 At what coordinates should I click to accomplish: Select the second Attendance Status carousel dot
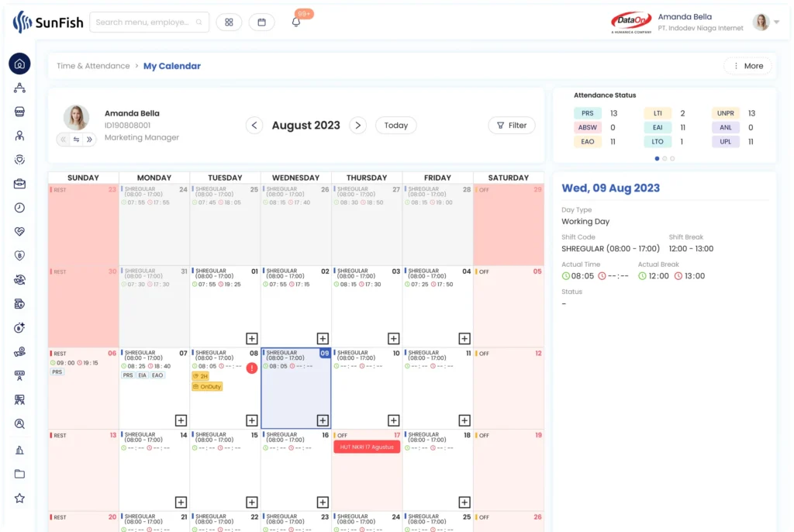663,157
